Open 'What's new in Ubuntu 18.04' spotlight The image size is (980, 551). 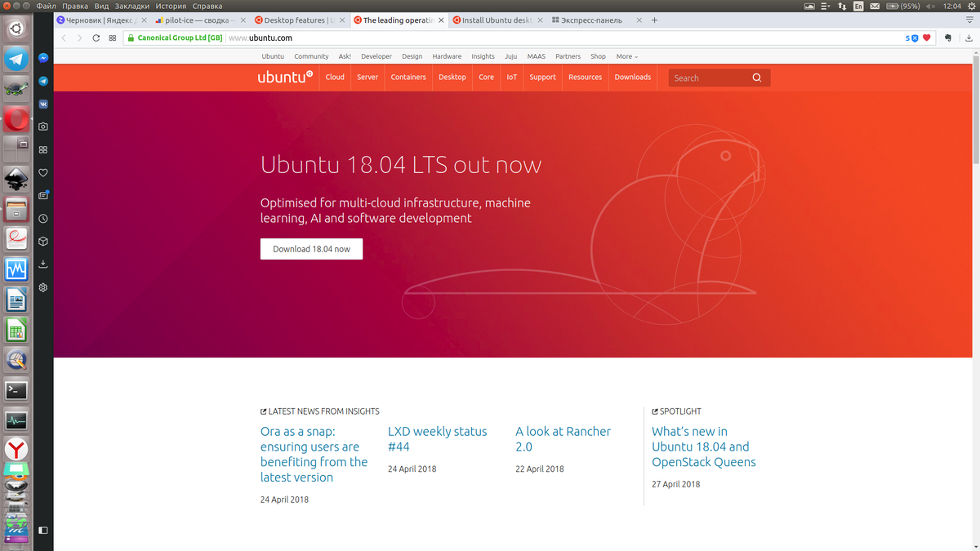click(x=703, y=447)
